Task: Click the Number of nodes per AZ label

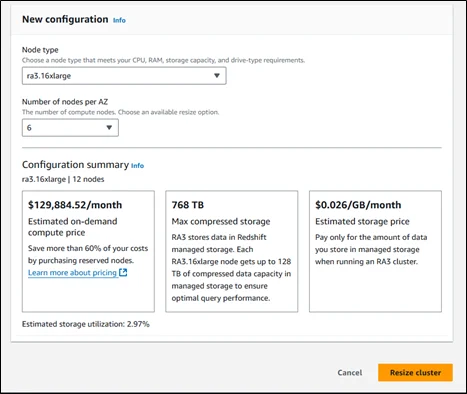Action: (x=65, y=102)
